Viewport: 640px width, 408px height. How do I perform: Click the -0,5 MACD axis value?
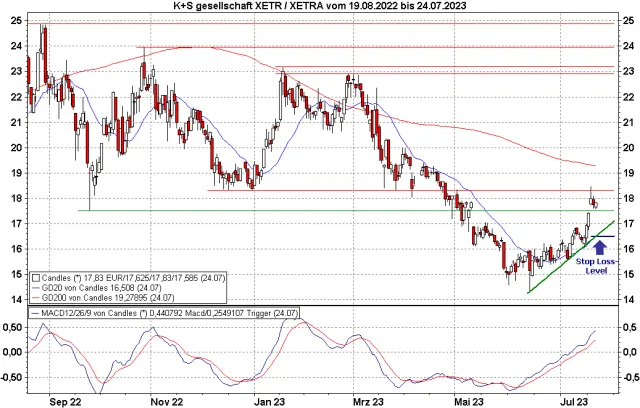pyautogui.click(x=629, y=377)
